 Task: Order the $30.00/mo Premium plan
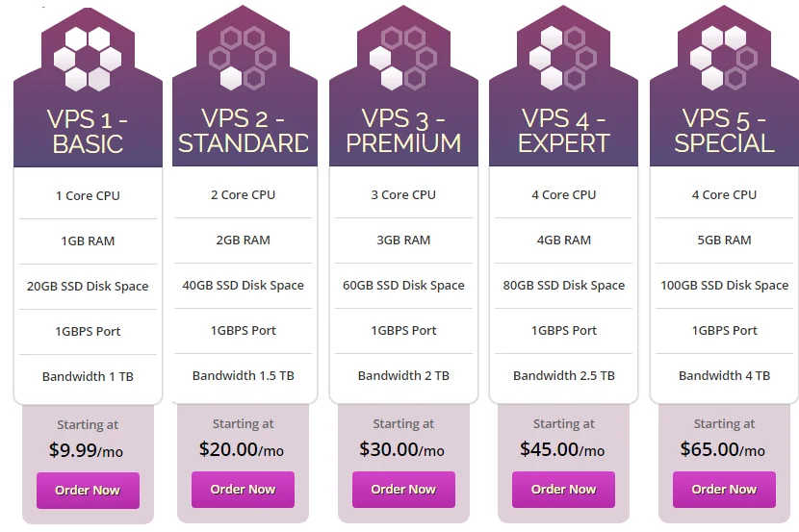pos(403,490)
